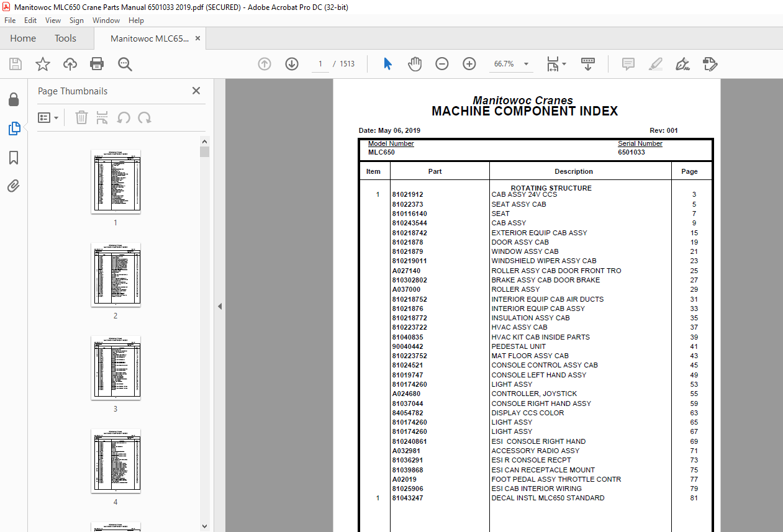The width and height of the screenshot is (783, 532).
Task: Click description ACCESSORY RADIO ASSY
Action: coord(535,451)
